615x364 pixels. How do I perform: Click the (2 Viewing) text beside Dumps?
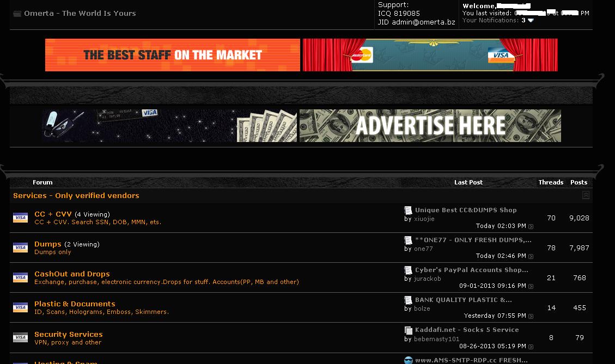click(82, 244)
